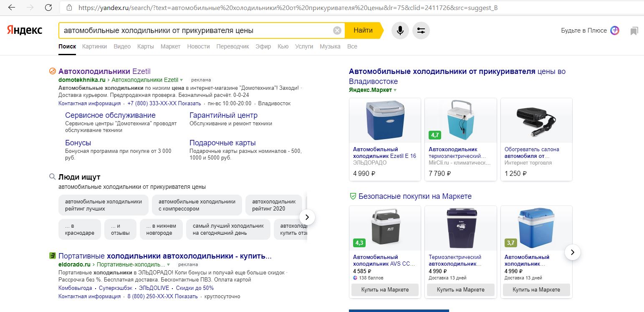This screenshot has width=644, height=312.
Task: Expand domotekhnika.ru green dropdown arrow
Action: click(x=182, y=80)
